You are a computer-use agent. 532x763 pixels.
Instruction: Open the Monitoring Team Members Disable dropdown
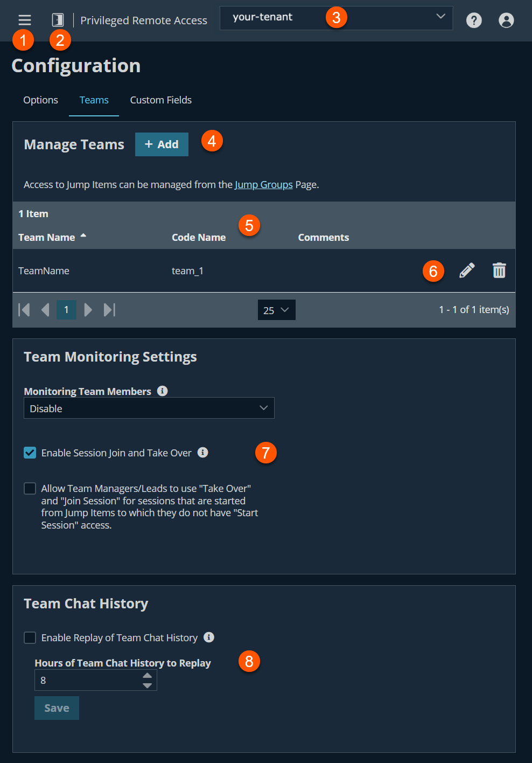point(149,408)
